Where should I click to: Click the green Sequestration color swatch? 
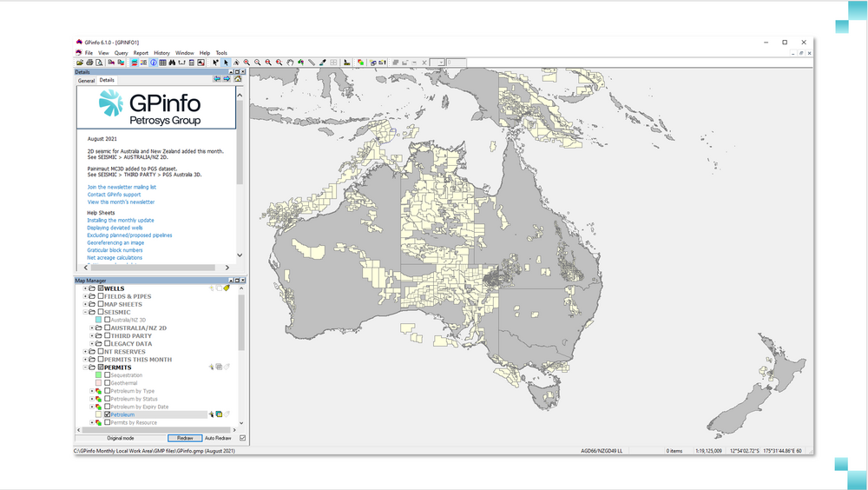(x=99, y=375)
